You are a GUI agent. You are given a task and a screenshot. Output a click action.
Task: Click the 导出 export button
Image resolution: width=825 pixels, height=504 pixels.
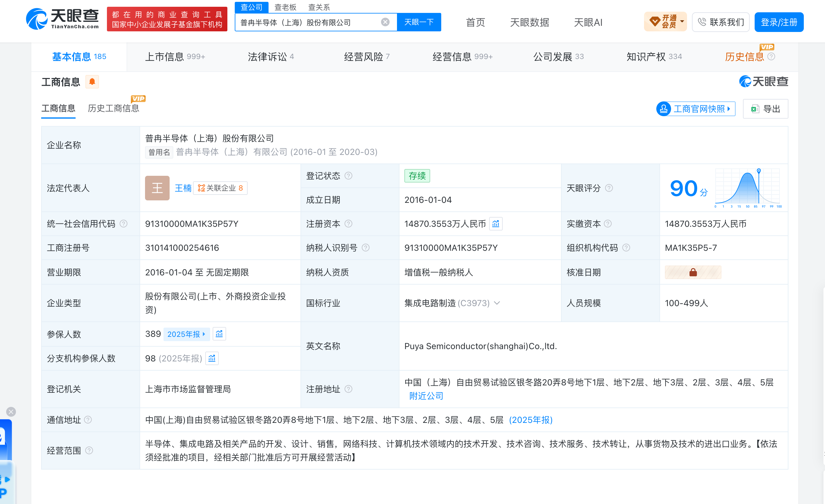coord(765,109)
